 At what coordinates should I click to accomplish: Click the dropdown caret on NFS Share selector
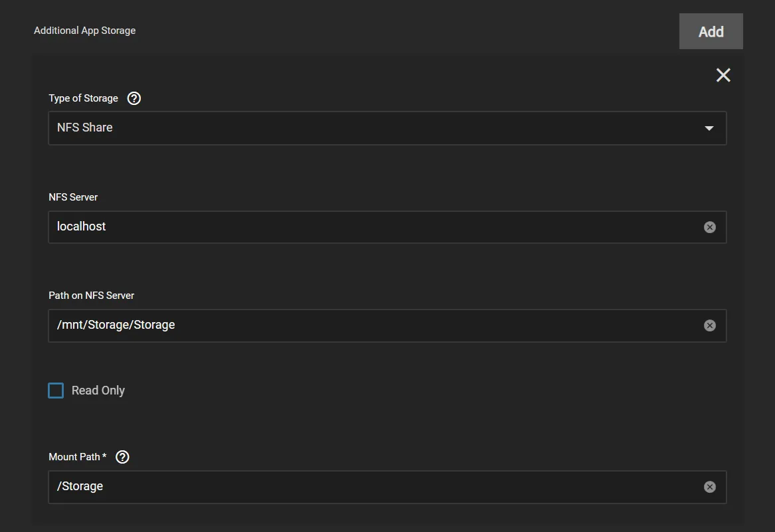709,128
